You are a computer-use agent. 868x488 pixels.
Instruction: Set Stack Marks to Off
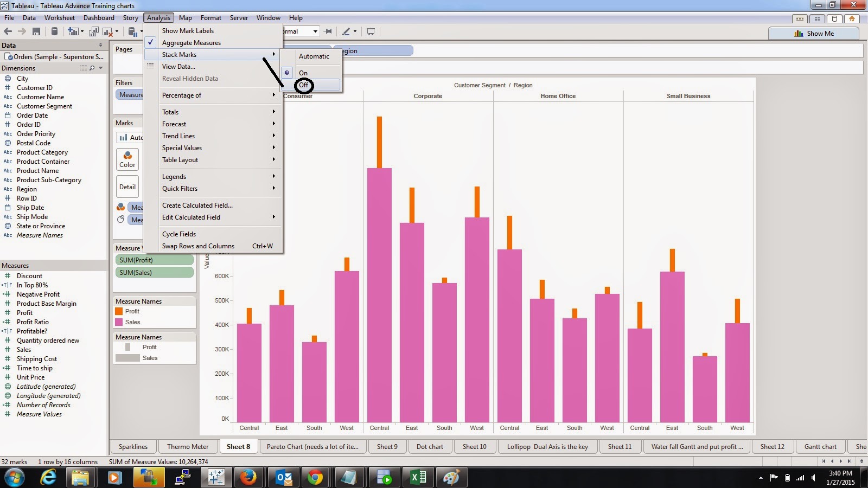303,85
